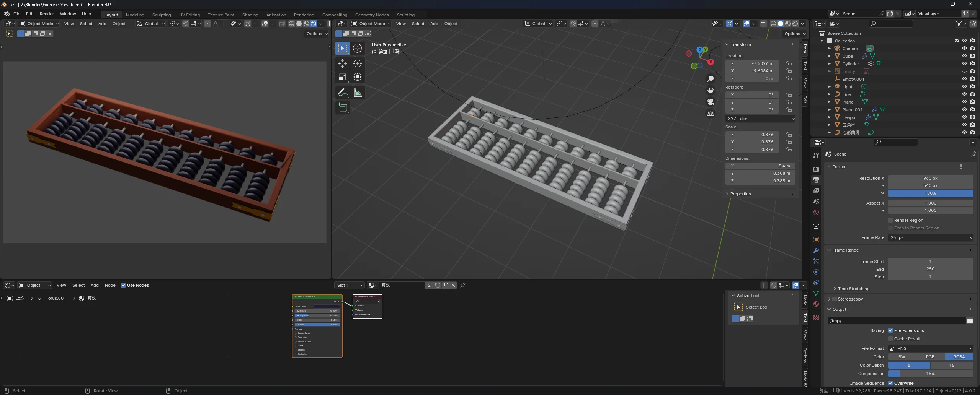The image size is (980, 395).
Task: Toggle camera view with camera gizmo
Action: point(710,102)
